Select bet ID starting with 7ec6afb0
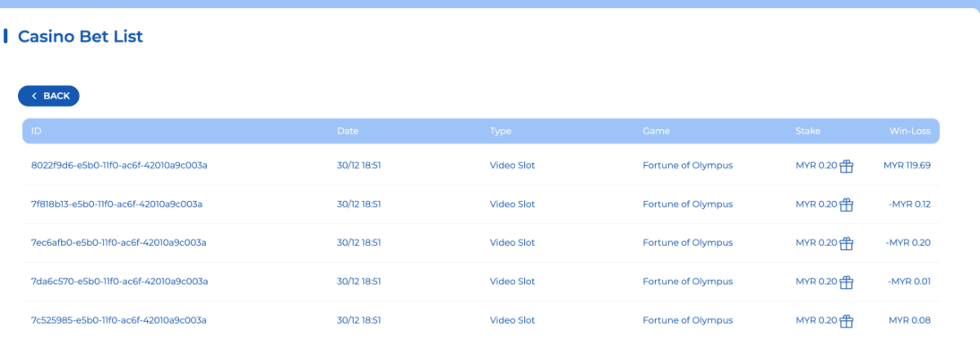Image resolution: width=980 pixels, height=339 pixels. click(118, 243)
